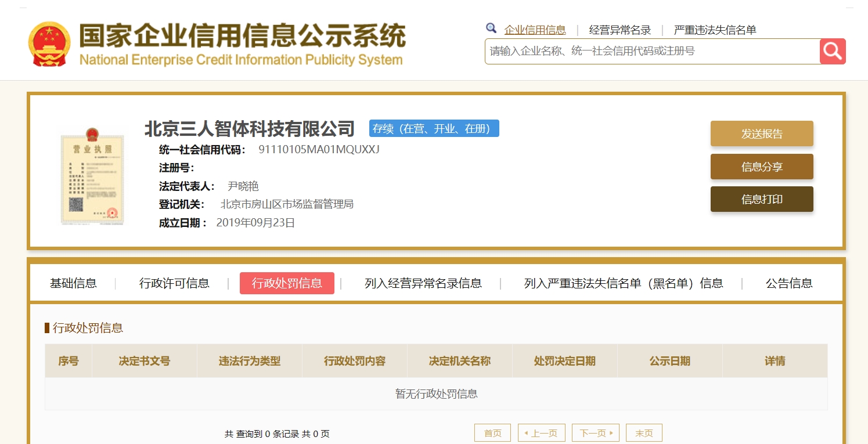Click the 处罚决定日期 column header
This screenshot has height=444, width=868.
[565, 361]
